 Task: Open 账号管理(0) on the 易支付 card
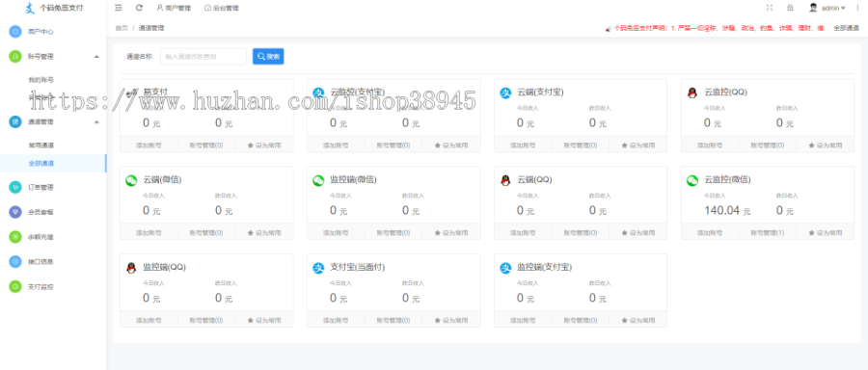206,145
